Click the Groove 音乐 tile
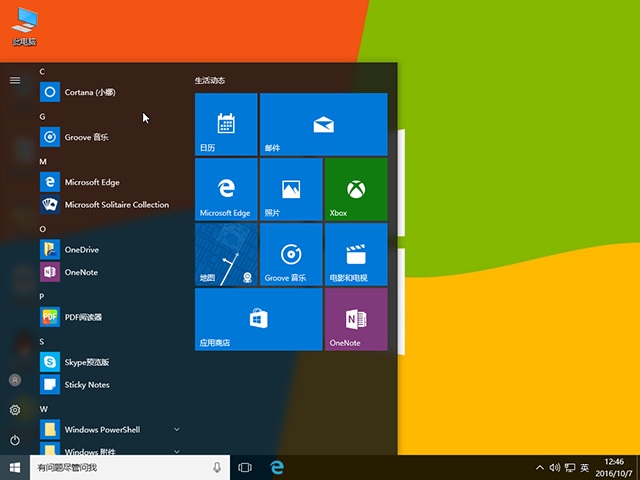This screenshot has width=640, height=480. click(x=290, y=254)
